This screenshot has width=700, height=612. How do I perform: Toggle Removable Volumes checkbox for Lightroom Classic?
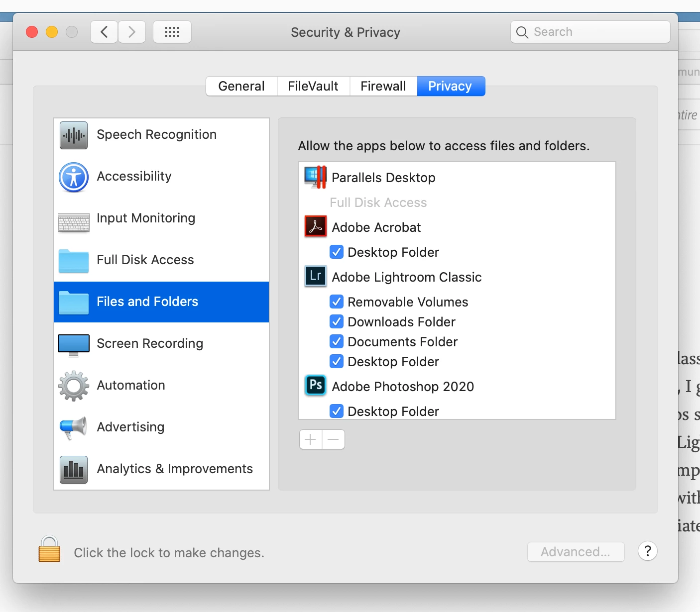point(337,302)
